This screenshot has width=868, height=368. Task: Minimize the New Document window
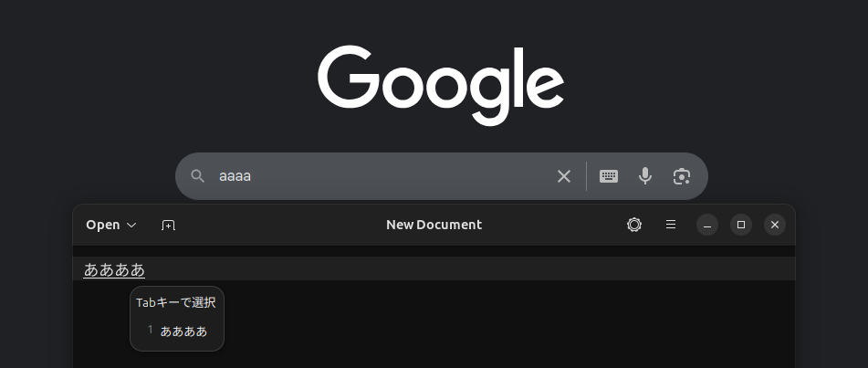(707, 225)
